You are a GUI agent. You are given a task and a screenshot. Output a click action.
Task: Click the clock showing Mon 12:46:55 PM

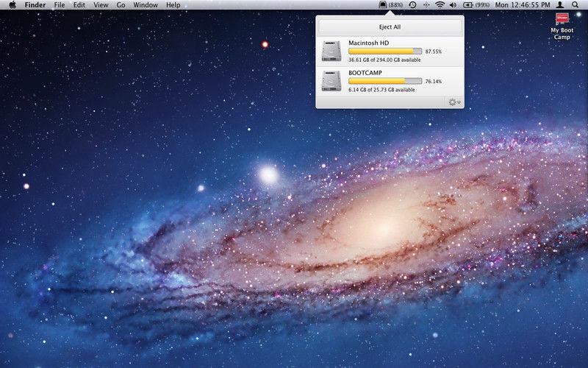click(523, 5)
